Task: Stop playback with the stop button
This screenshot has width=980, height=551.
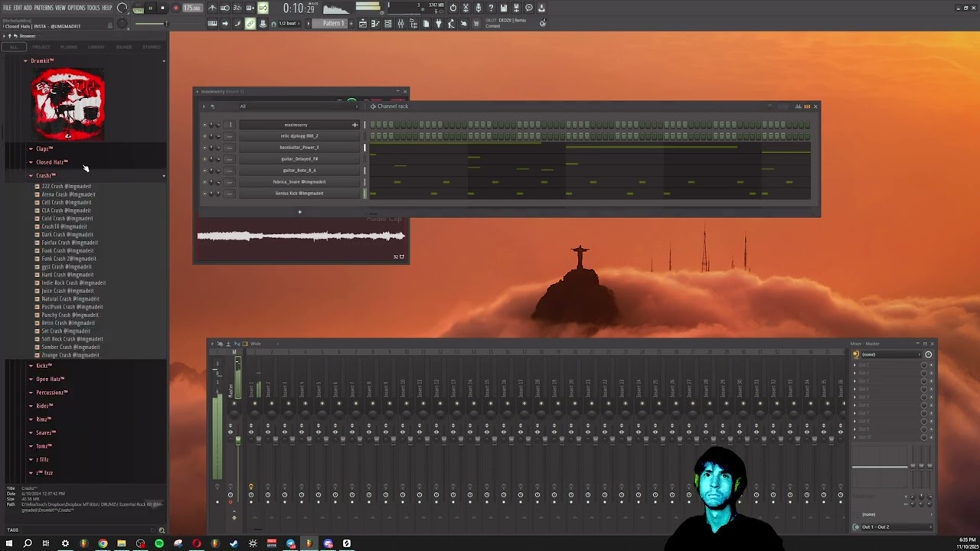Action: tap(162, 8)
